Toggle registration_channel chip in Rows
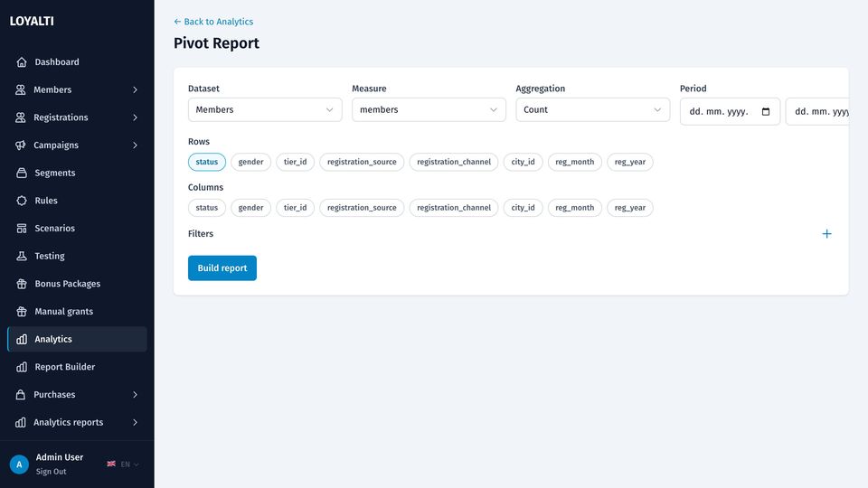Image resolution: width=868 pixels, height=488 pixels. 453,162
